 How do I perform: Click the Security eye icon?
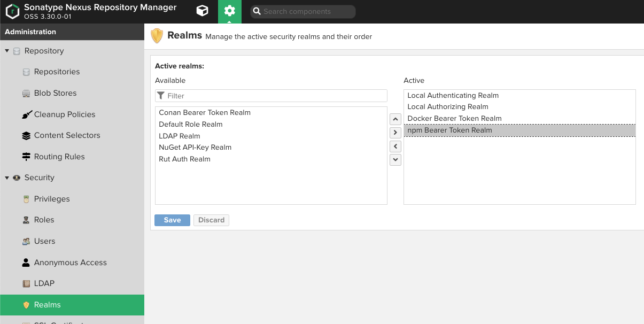tap(17, 178)
